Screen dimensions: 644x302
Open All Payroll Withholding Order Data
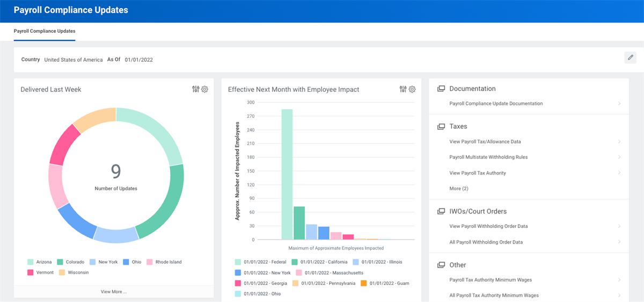(486, 242)
